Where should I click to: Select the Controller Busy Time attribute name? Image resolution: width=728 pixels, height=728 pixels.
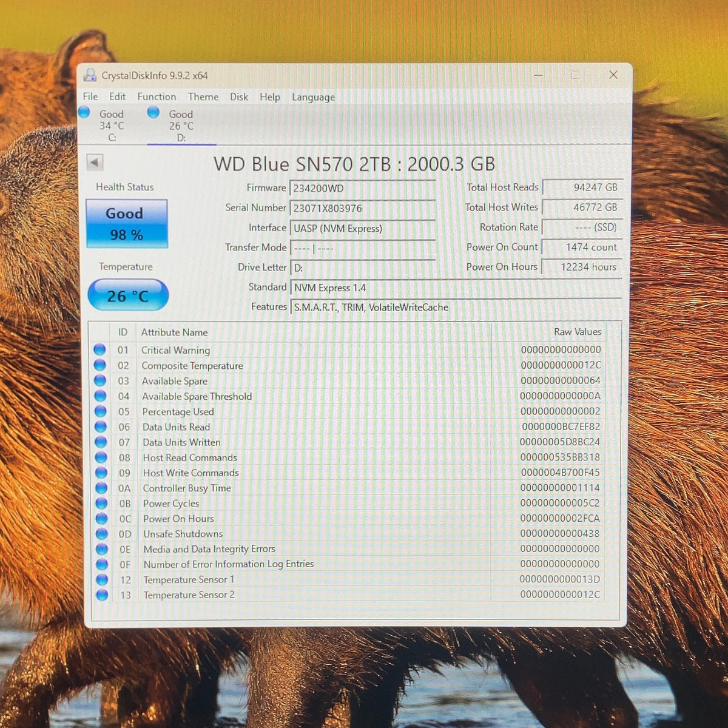187,488
